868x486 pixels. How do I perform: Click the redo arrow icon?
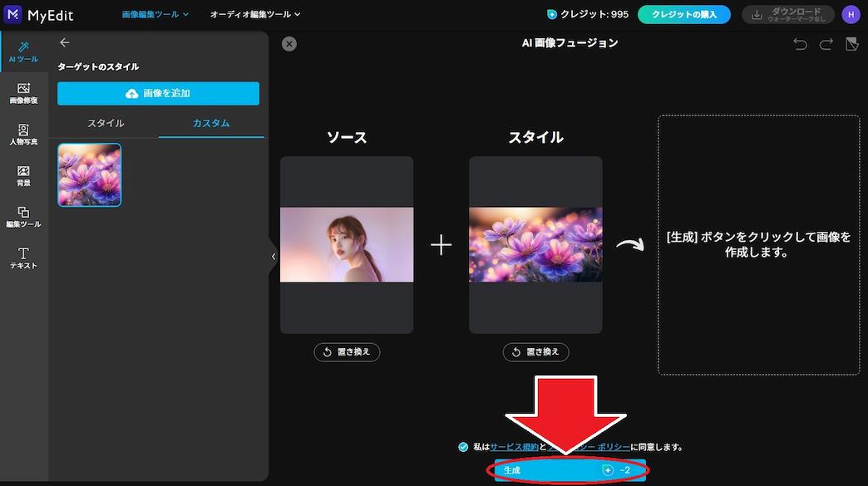click(x=824, y=44)
